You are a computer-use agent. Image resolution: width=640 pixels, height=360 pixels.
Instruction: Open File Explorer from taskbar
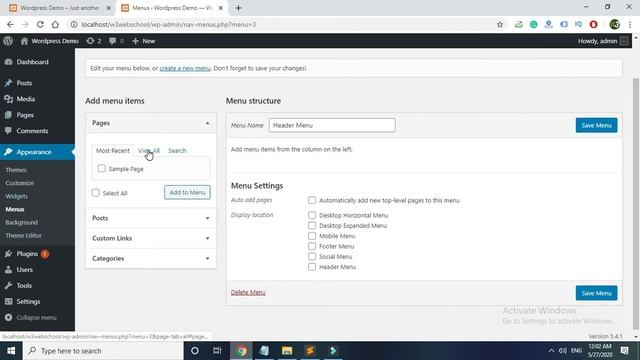287,351
